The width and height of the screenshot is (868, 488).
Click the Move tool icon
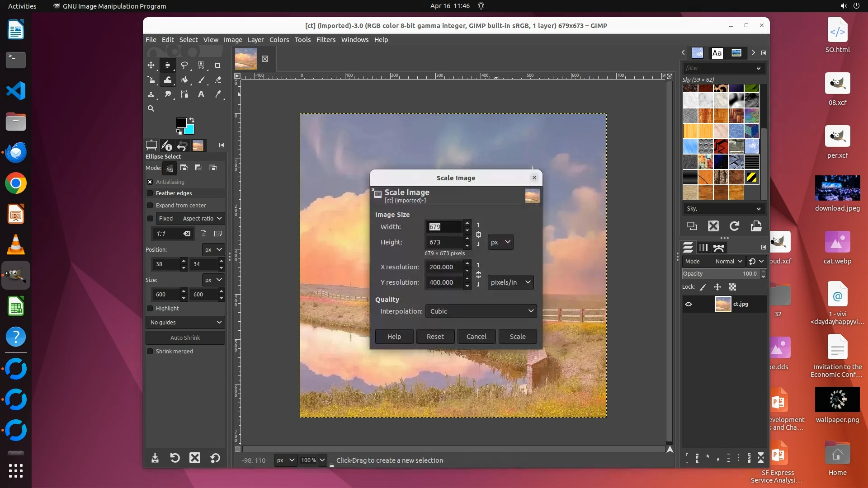(x=151, y=65)
